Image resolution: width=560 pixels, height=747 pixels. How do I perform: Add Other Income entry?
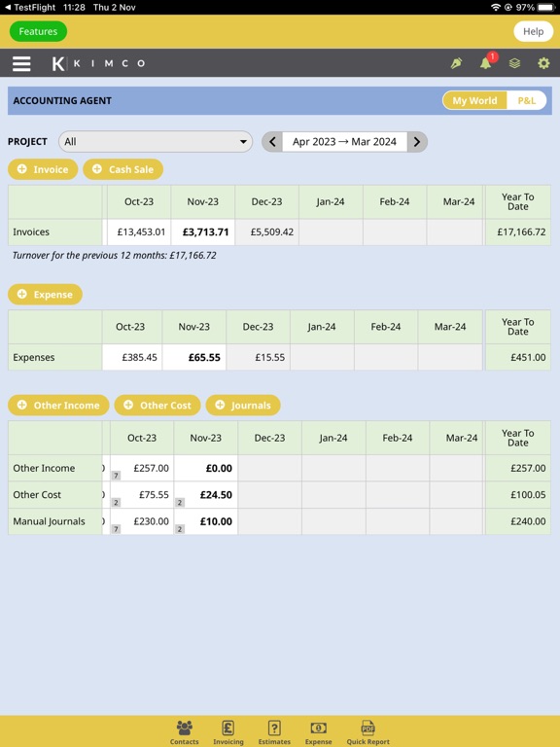(x=58, y=405)
